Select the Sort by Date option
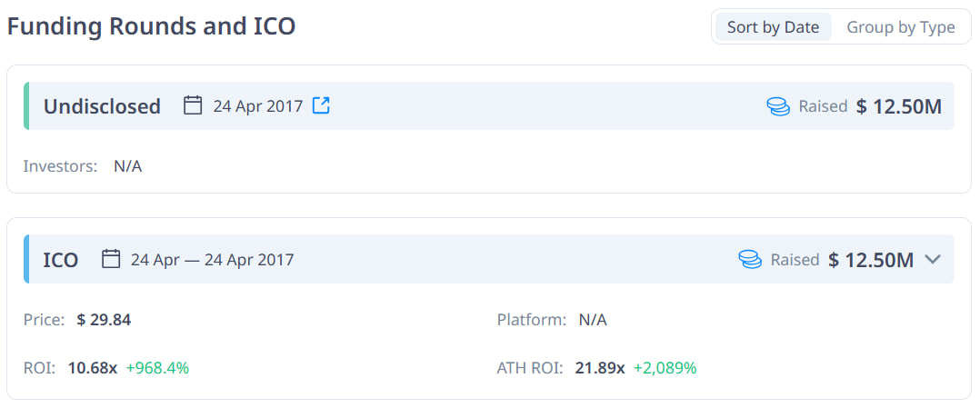Viewport: 980px width, 418px height. [x=773, y=26]
